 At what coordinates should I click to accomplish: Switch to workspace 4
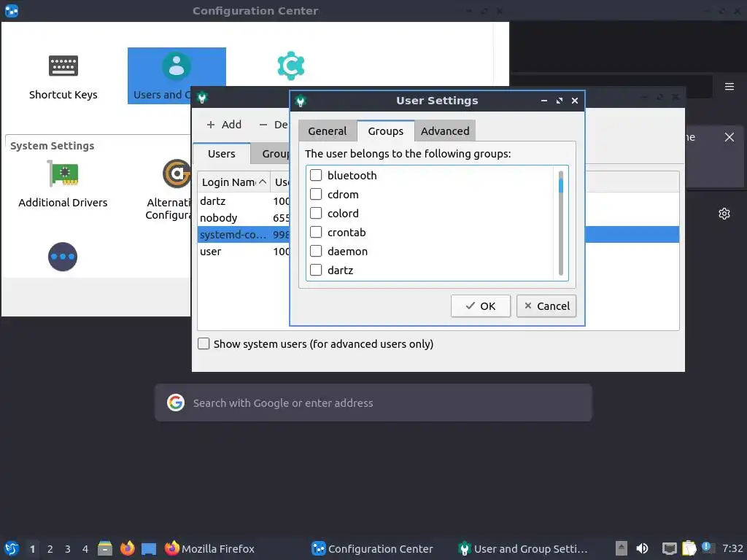pyautogui.click(x=85, y=548)
